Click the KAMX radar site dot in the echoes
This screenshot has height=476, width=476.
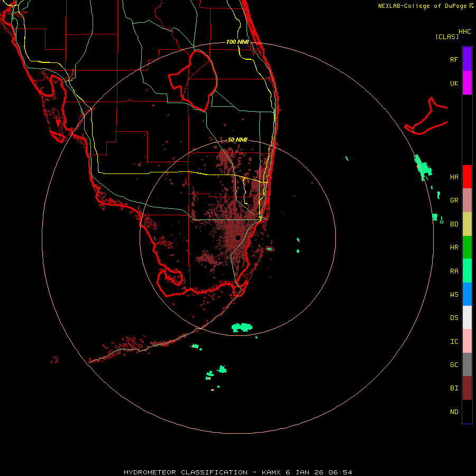click(x=238, y=237)
